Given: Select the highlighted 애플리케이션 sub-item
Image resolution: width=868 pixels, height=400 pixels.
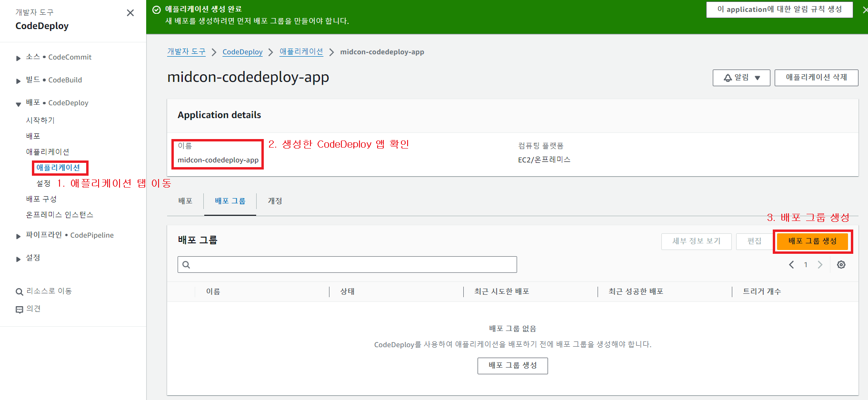Looking at the screenshot, I should tap(58, 168).
